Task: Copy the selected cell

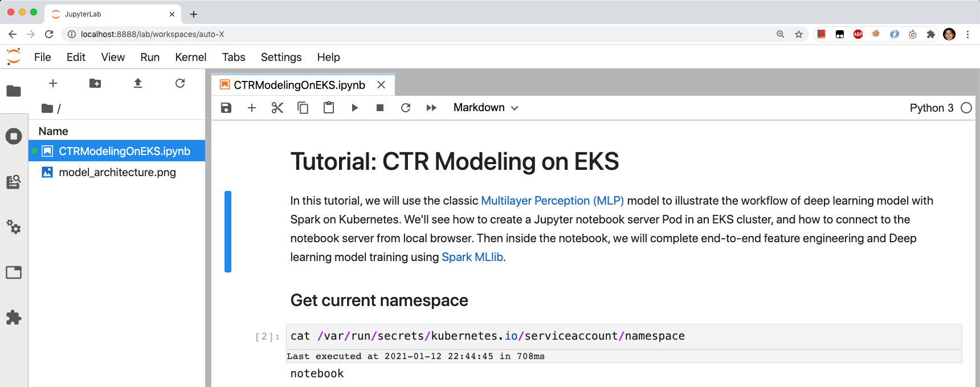Action: 303,108
